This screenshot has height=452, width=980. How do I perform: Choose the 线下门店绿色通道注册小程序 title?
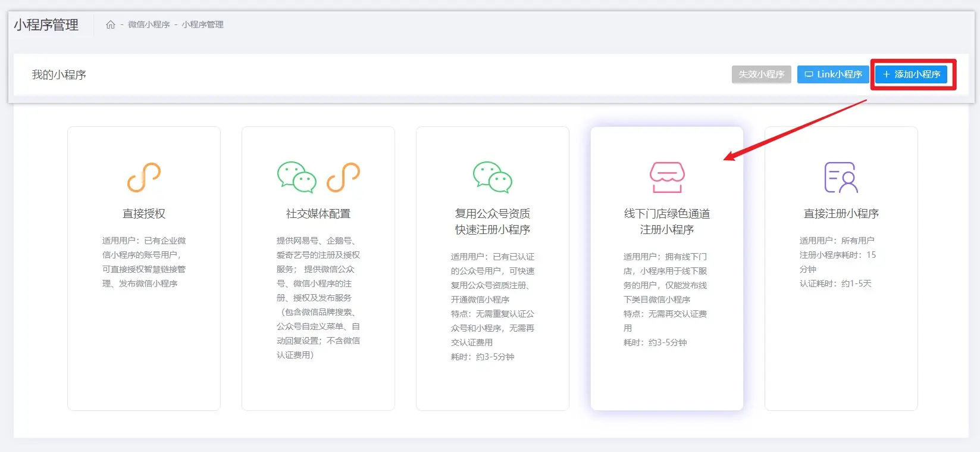[x=666, y=222]
